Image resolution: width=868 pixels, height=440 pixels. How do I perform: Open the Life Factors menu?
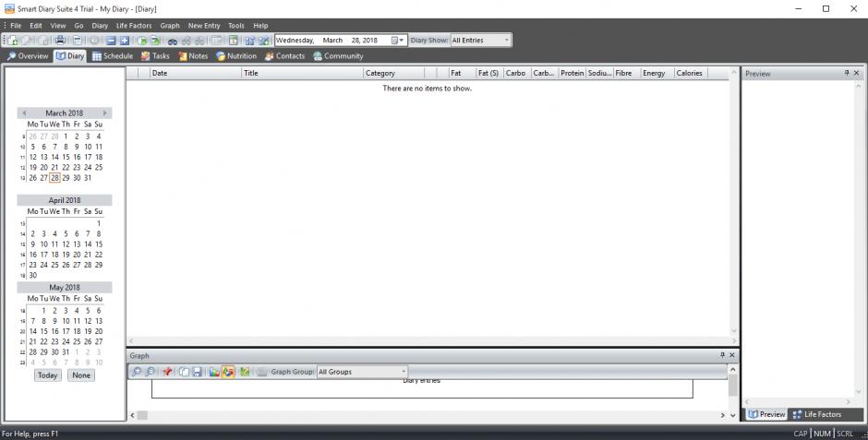(134, 26)
